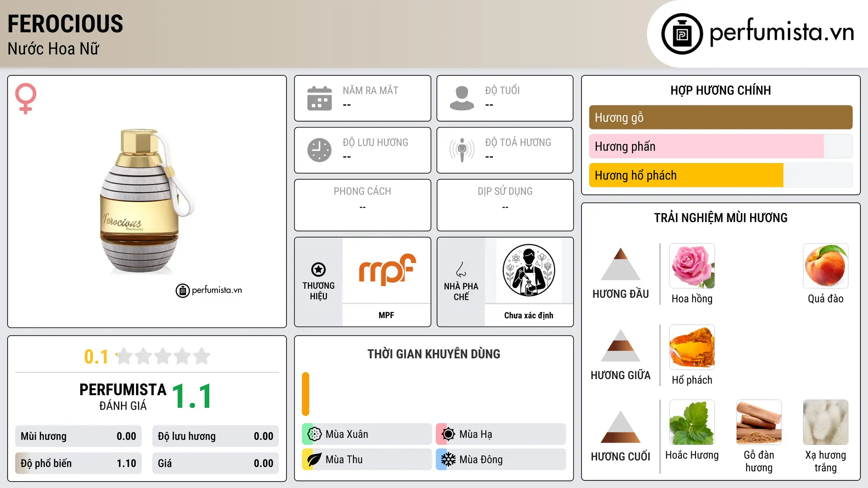
Task: Click the ĐỘ TOẢ HƯƠNG label
Action: pos(518,142)
